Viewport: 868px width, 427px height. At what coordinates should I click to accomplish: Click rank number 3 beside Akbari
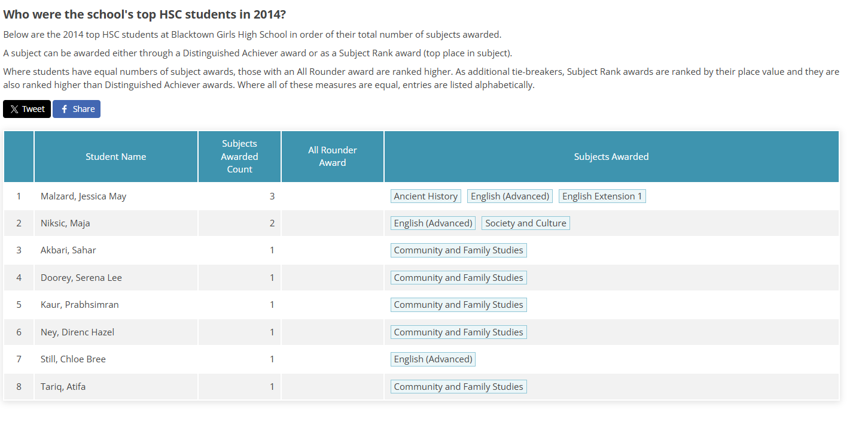19,250
